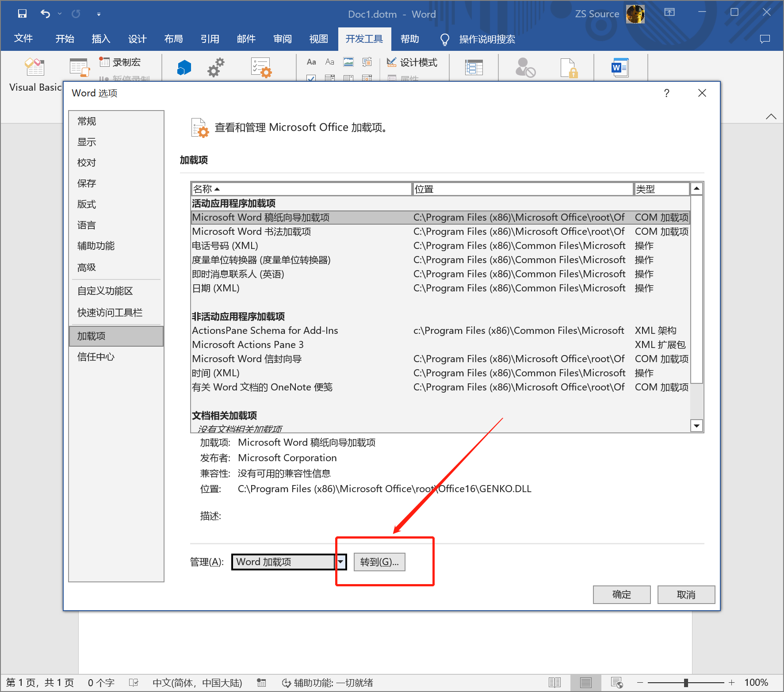This screenshot has width=784, height=692.
Task: Click the blue Add-ins hexagon icon
Action: (184, 68)
